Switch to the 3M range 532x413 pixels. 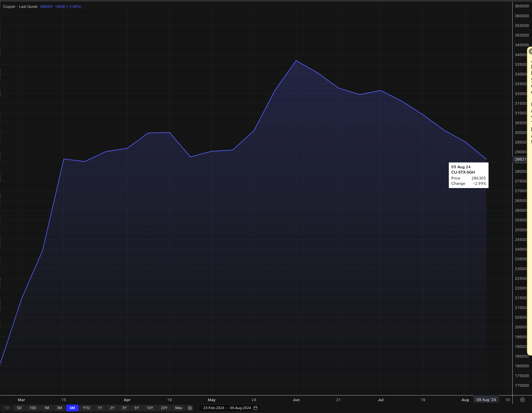(59, 408)
